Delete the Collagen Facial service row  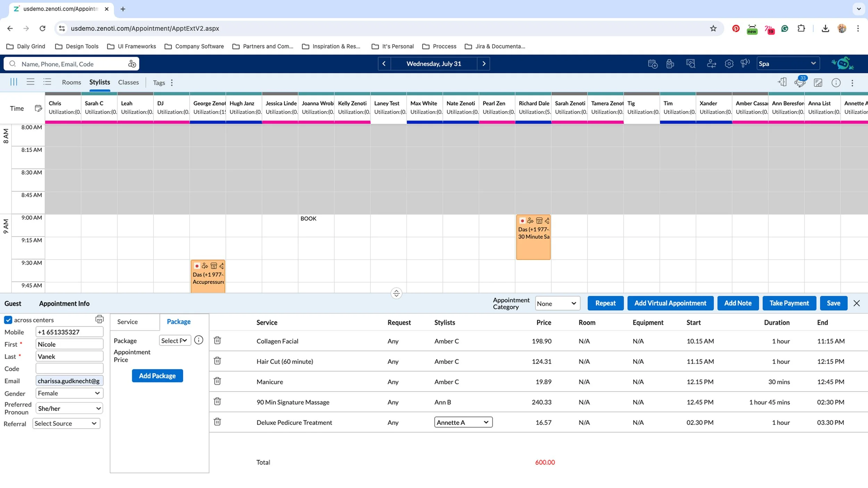click(x=217, y=340)
